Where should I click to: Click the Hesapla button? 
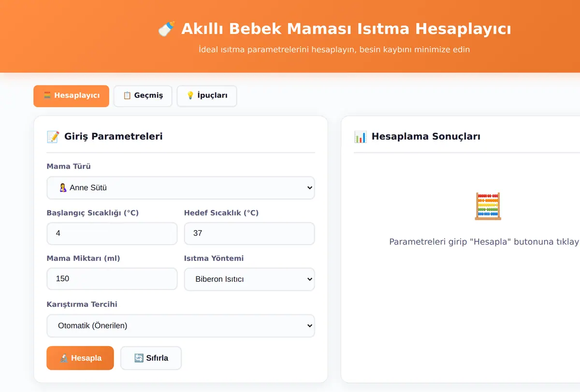(x=80, y=358)
